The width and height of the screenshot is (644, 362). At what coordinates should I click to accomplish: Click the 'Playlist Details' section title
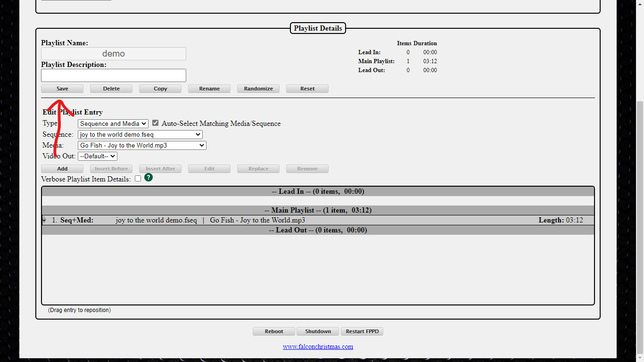(x=318, y=28)
